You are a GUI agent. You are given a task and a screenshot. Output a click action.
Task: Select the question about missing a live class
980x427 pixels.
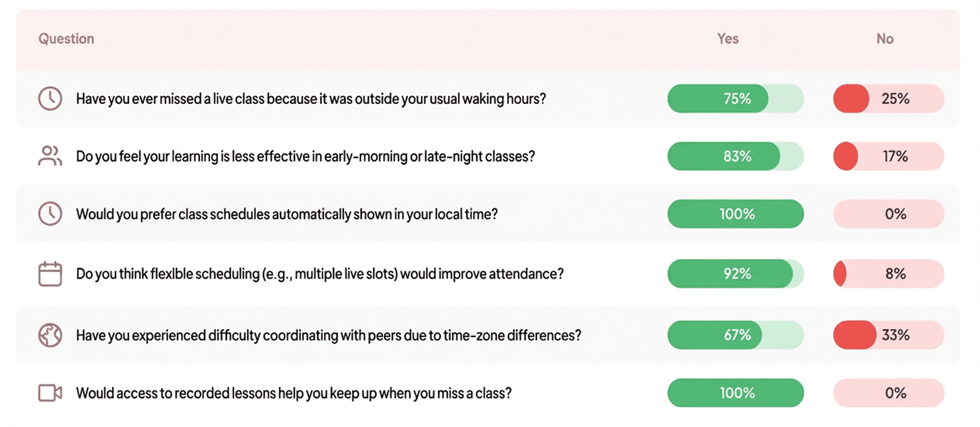tap(311, 99)
